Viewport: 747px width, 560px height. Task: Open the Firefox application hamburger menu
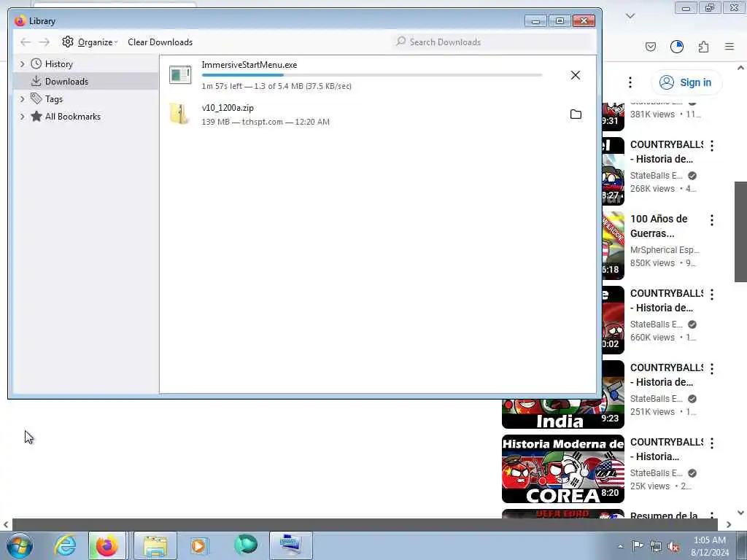click(729, 47)
